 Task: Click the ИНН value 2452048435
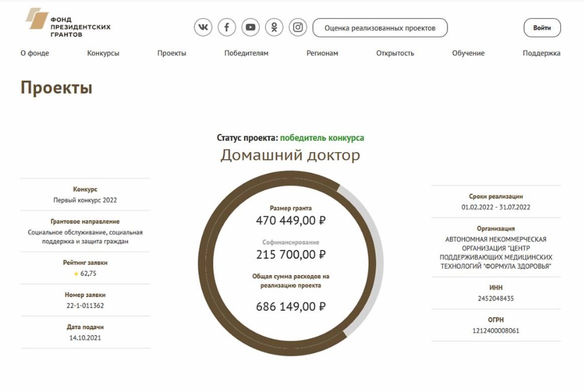[496, 299]
